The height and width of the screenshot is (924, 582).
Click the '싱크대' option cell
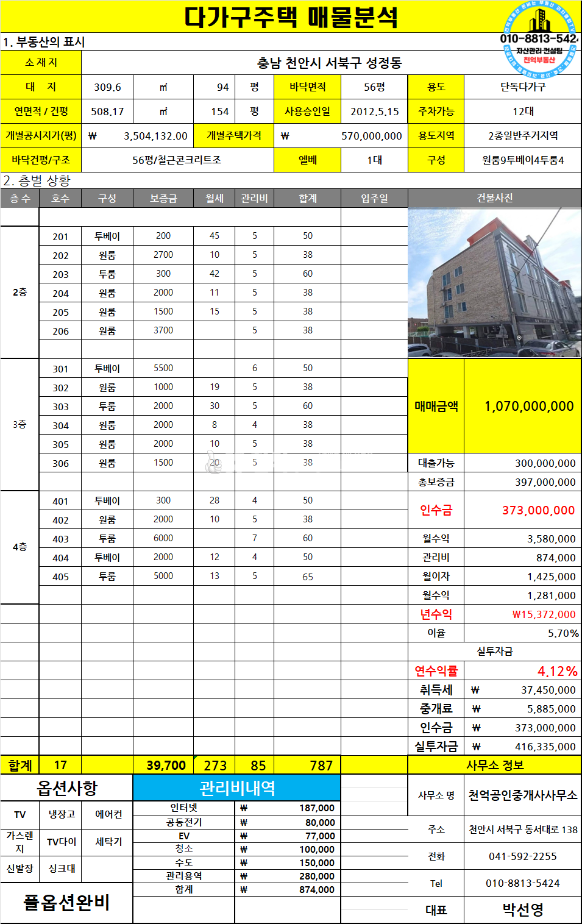coord(62,869)
